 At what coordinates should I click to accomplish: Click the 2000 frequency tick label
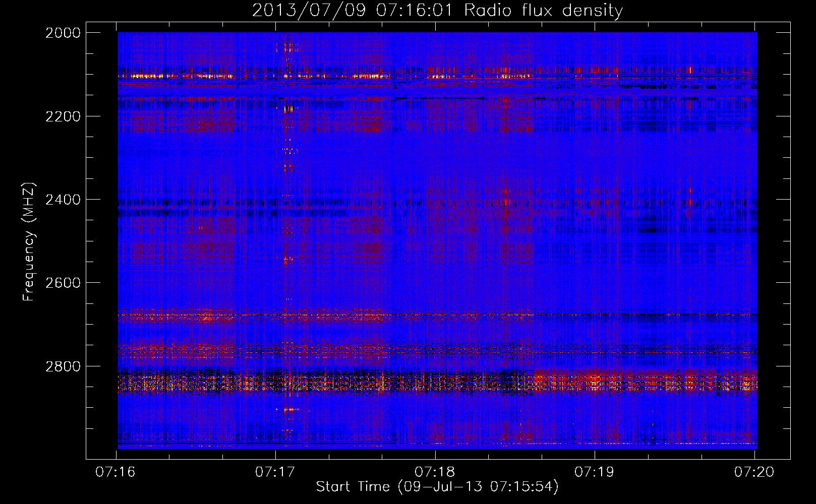[63, 33]
